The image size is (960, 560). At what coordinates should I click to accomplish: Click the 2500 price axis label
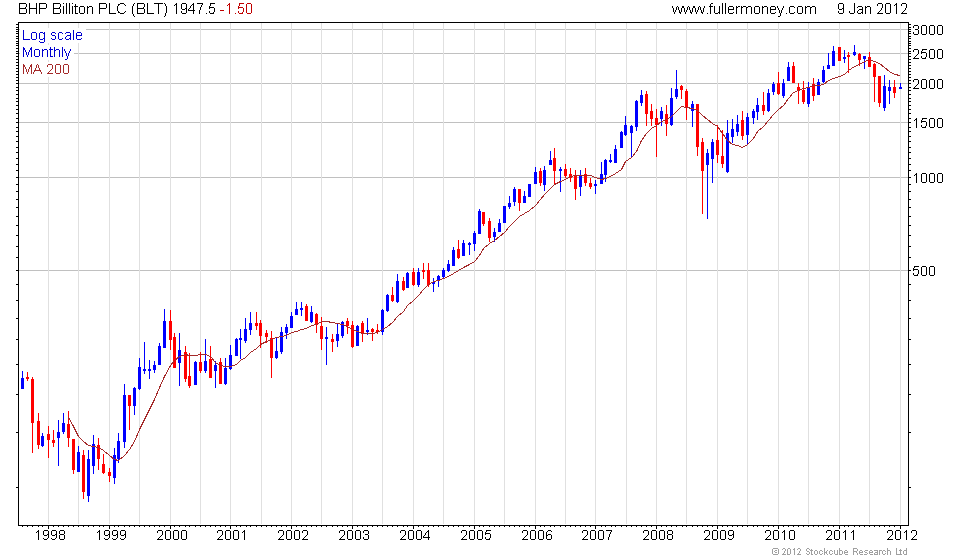pos(928,54)
